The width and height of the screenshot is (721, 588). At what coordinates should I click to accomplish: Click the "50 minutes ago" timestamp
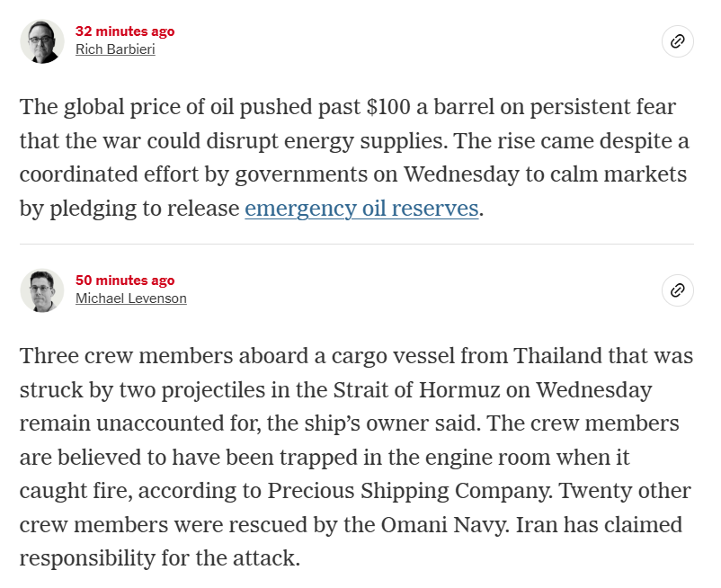click(x=125, y=281)
